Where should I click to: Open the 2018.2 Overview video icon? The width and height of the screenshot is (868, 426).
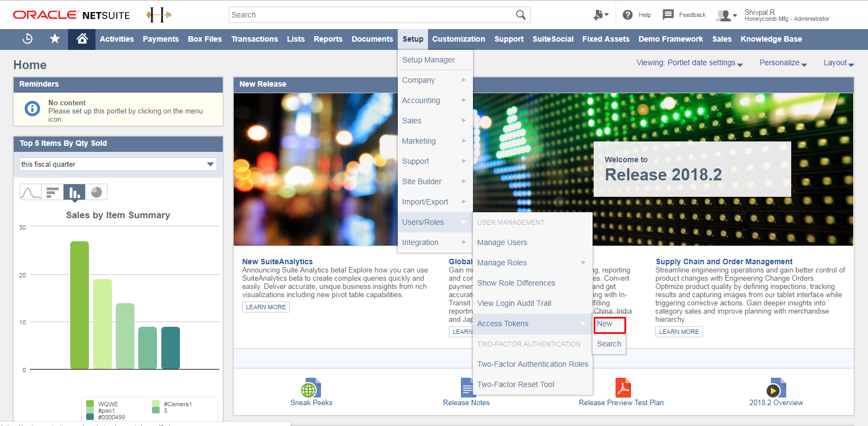pyautogui.click(x=776, y=388)
